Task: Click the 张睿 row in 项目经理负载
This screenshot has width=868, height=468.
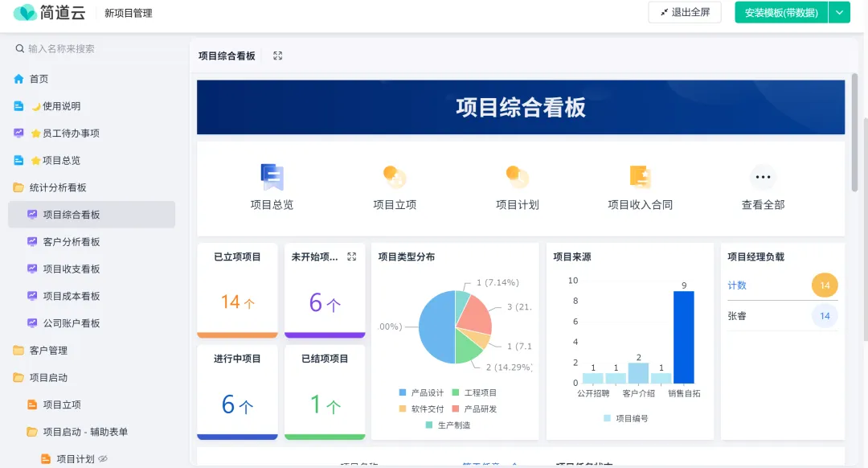Action: (x=782, y=316)
